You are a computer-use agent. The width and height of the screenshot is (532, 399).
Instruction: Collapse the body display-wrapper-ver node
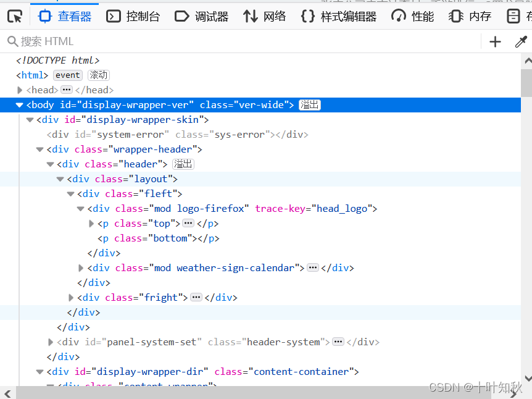(19, 105)
